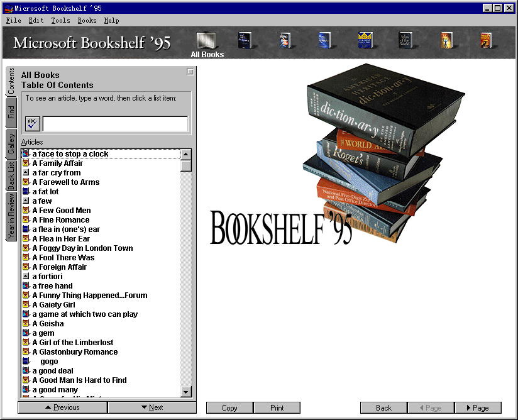Image resolution: width=518 pixels, height=420 pixels.
Task: Select 'A Fine Romance' in the articles list
Action: (61, 220)
